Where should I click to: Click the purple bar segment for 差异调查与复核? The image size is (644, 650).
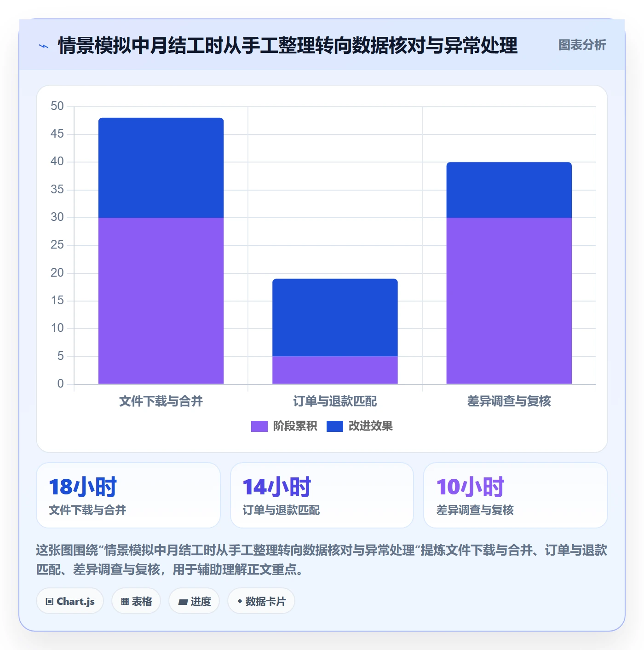click(x=509, y=301)
